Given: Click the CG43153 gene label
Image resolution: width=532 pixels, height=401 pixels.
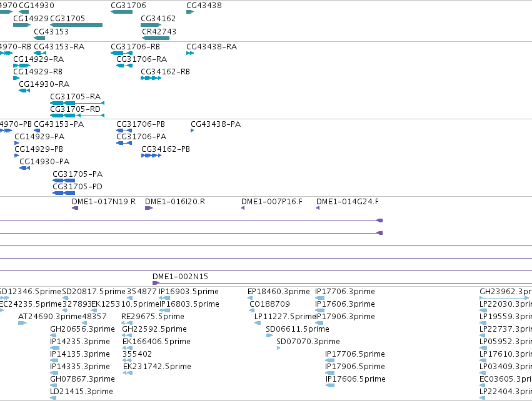Looking at the screenshot, I should coord(51,31).
